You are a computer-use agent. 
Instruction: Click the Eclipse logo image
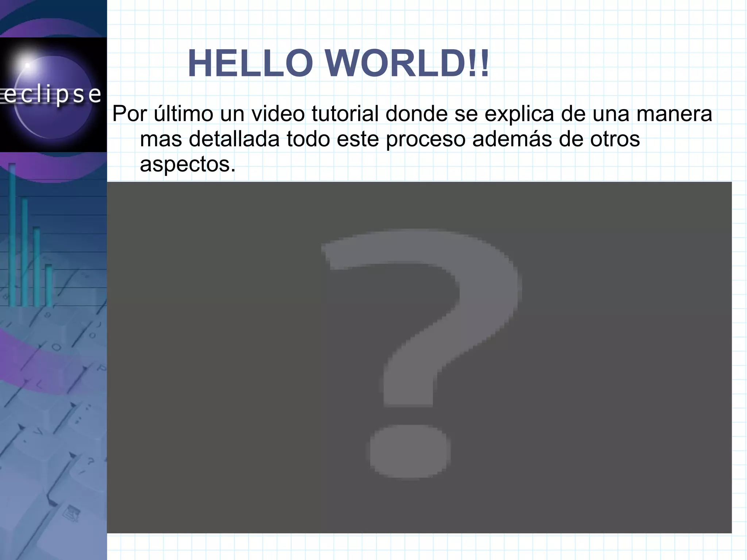click(x=53, y=95)
